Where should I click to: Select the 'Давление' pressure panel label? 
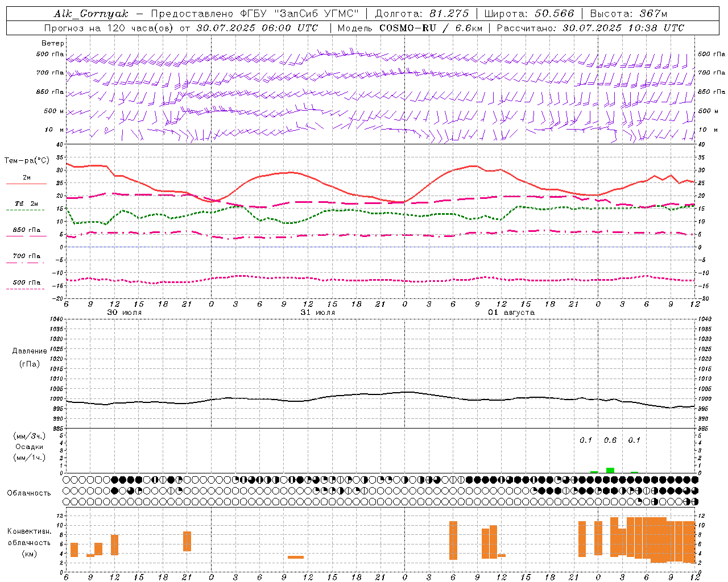pyautogui.click(x=30, y=351)
